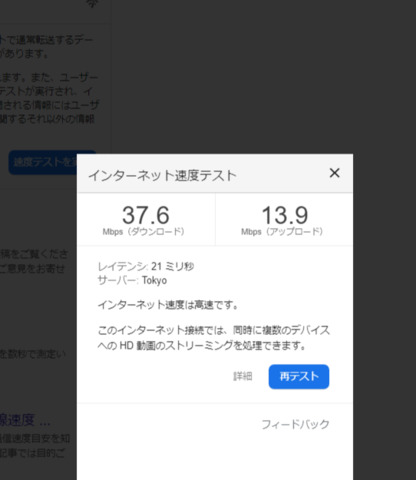
Task: Click the インターネット速度テスト dialog title
Action: (x=162, y=176)
